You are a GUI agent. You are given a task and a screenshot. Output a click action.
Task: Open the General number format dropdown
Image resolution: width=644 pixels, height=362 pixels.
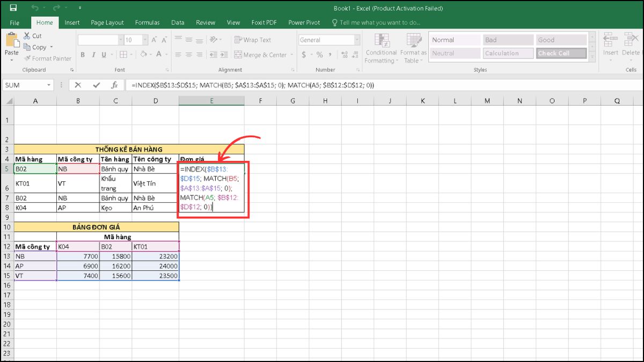click(x=357, y=40)
